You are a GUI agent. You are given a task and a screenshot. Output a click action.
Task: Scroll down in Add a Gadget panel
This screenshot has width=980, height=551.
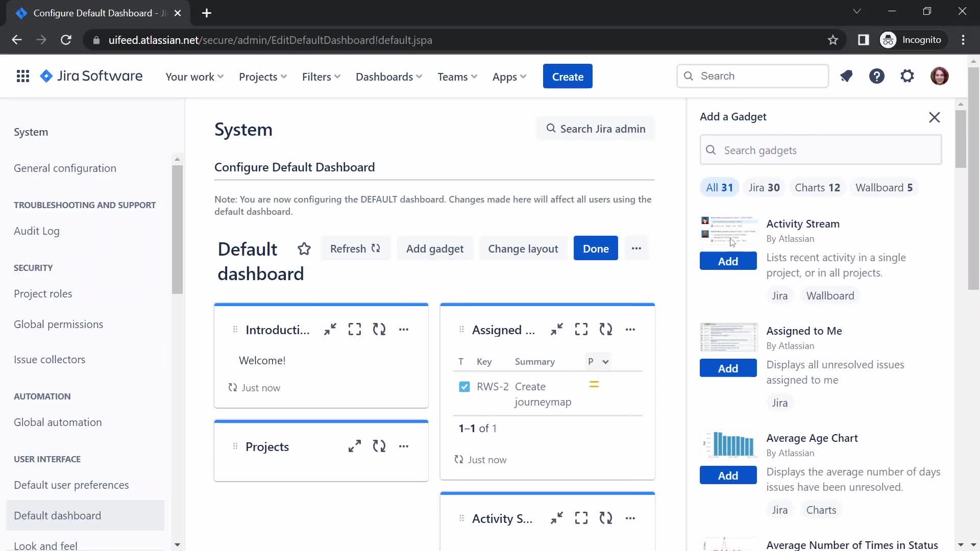click(x=963, y=545)
